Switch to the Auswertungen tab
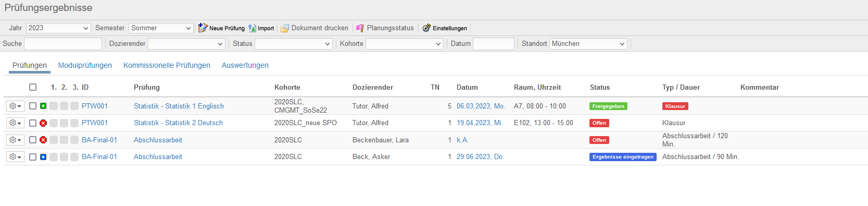Screen dimensions: 868x206 [x=245, y=65]
